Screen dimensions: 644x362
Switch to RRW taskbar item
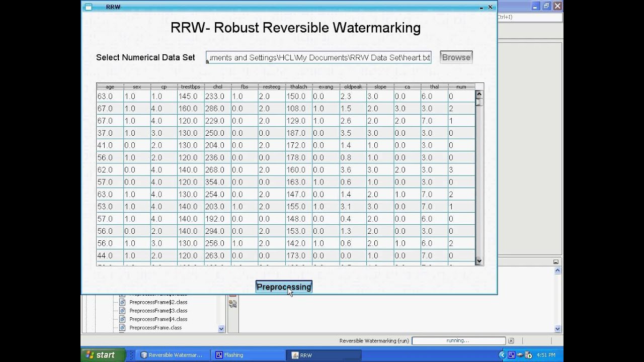click(324, 355)
